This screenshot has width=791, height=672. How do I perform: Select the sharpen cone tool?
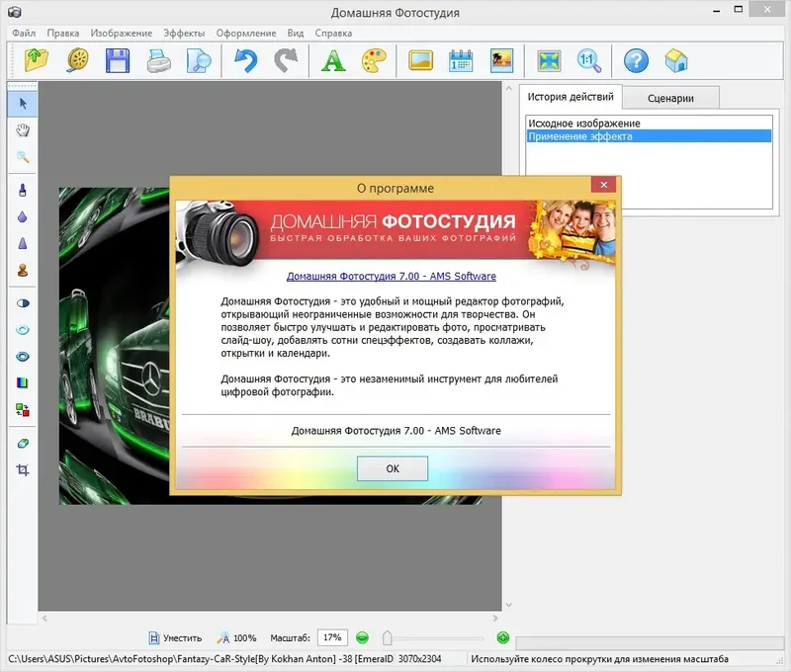point(23,243)
